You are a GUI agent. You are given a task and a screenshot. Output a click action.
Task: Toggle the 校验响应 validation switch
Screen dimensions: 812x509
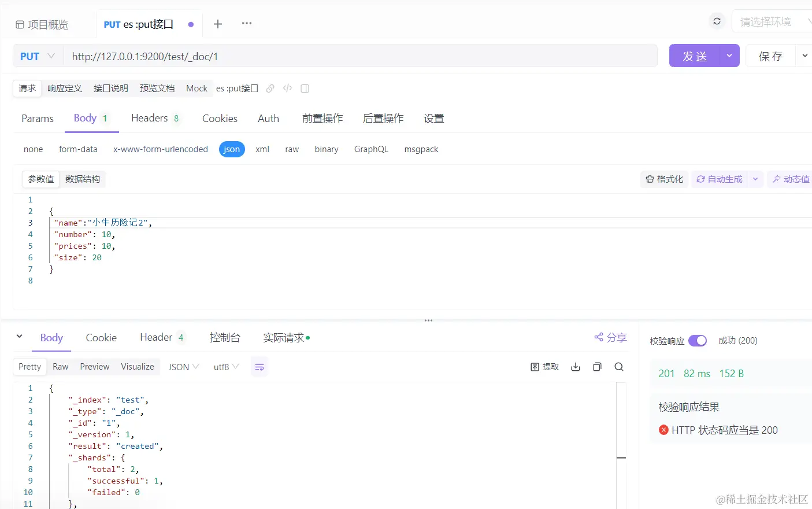click(698, 341)
